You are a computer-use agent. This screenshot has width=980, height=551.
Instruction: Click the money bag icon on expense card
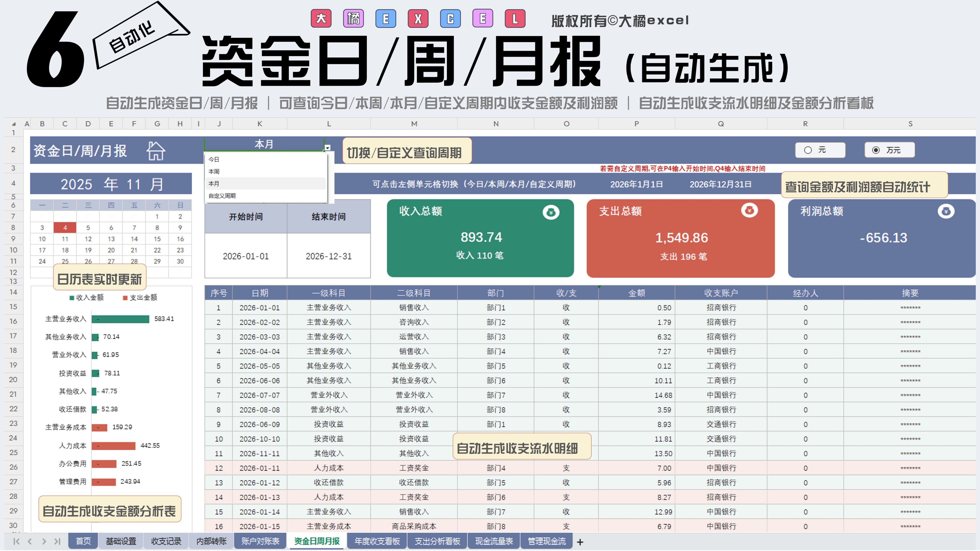(749, 210)
